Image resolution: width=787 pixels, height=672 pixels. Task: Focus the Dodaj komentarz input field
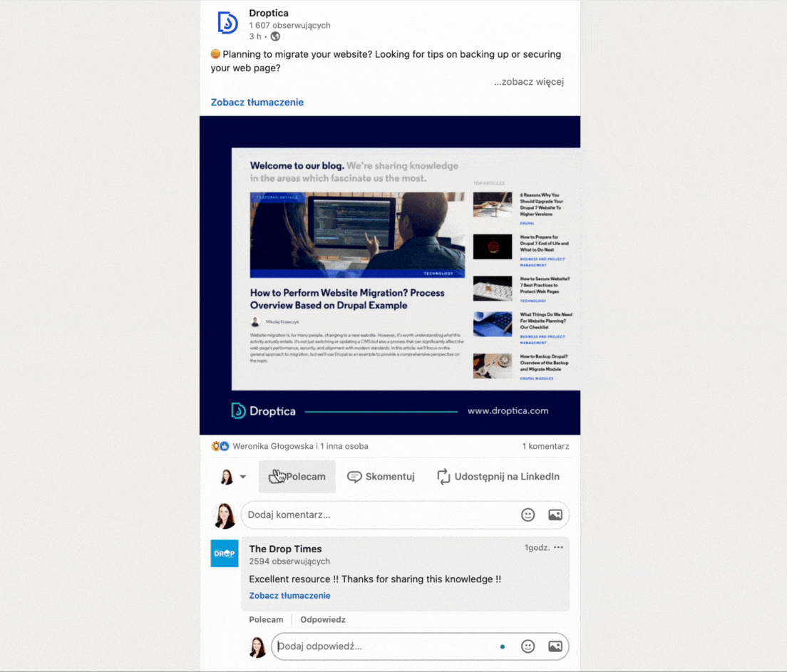tap(405, 515)
